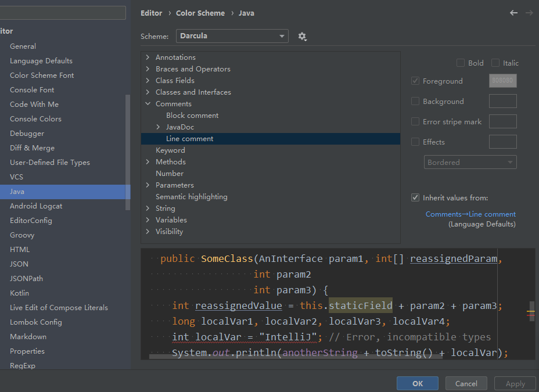Click the Apply button
This screenshot has width=539, height=392.
(515, 383)
